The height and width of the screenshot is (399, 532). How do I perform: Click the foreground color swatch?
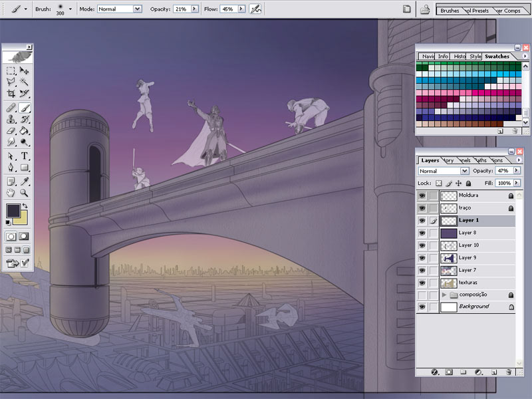(13, 211)
